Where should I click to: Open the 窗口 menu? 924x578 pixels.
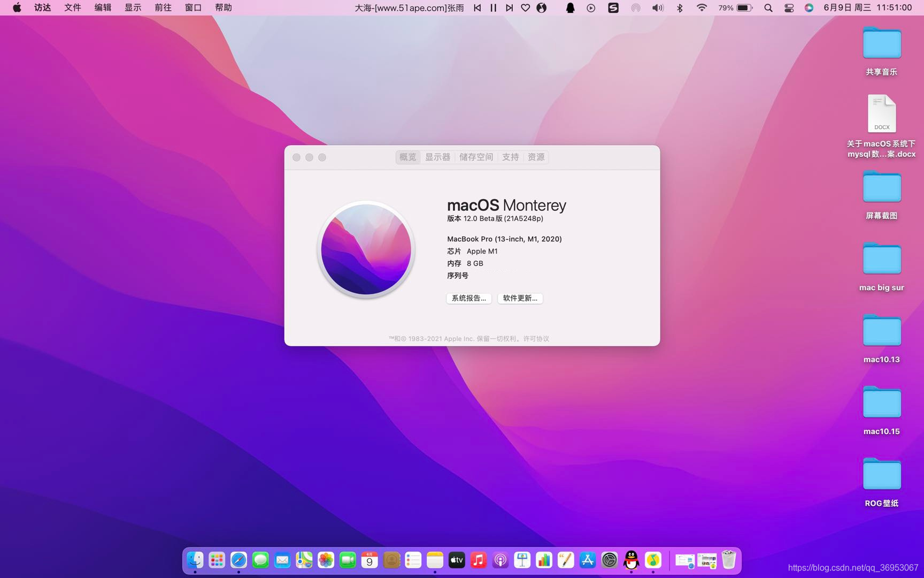click(x=193, y=7)
